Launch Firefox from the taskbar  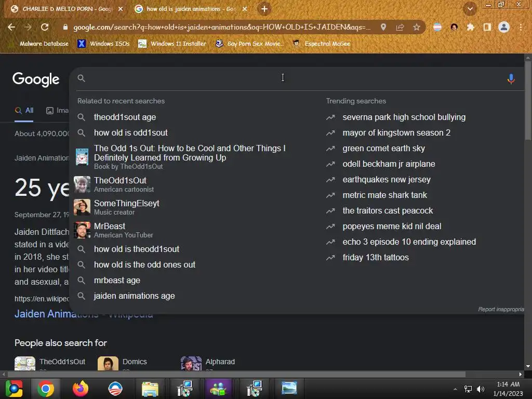[x=81, y=389]
